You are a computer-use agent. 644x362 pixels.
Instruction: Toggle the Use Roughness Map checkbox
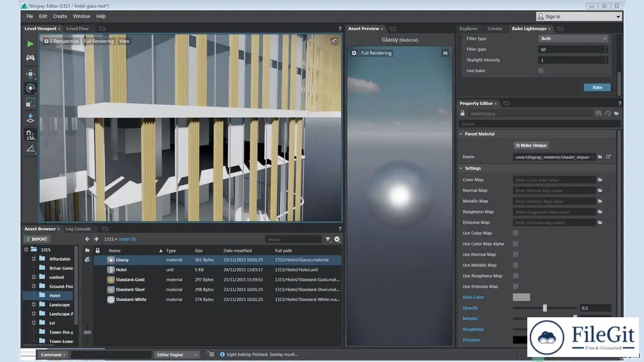point(515,276)
